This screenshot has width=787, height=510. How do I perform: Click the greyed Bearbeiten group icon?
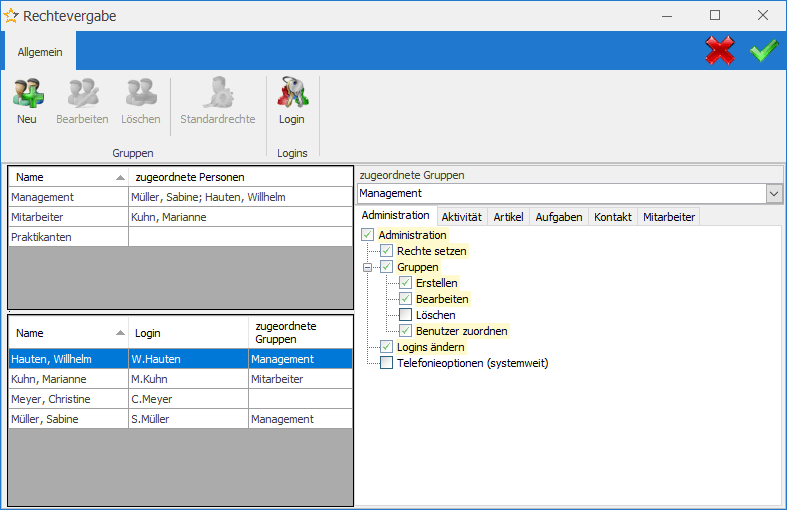click(x=83, y=93)
